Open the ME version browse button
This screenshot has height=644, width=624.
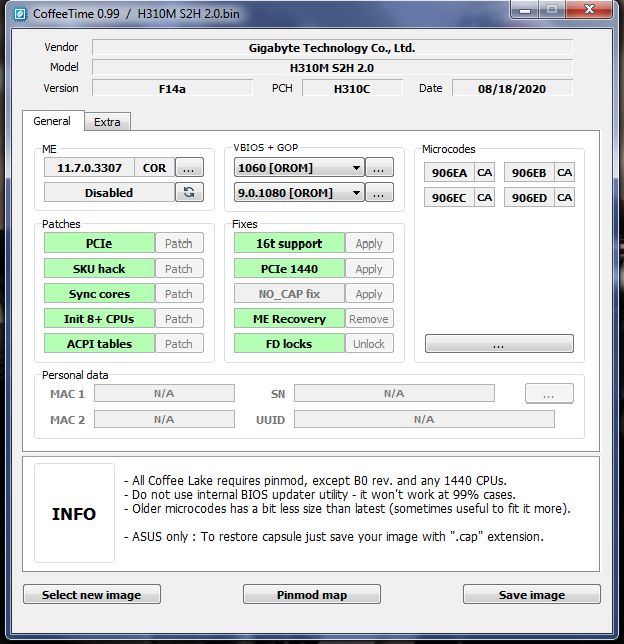(189, 168)
